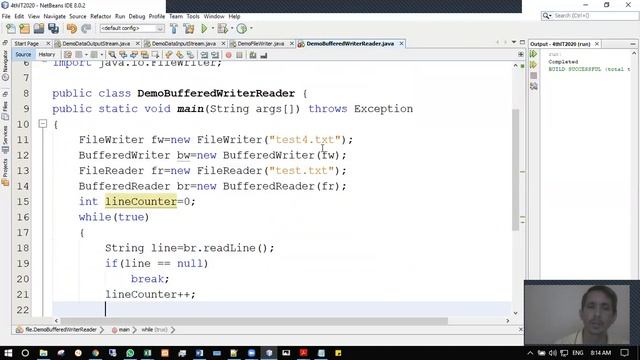Open the search box magnifier dropdown
640x360 pixels.
[547, 16]
